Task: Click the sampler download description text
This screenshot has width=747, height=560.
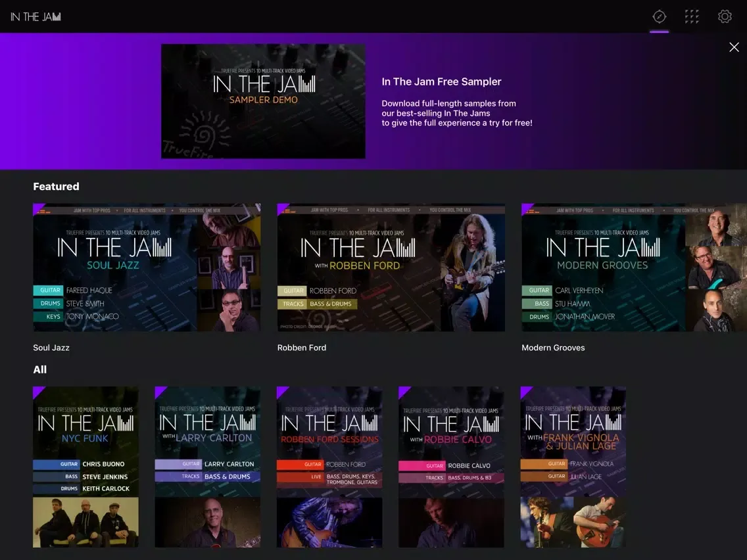Action: coord(457,113)
